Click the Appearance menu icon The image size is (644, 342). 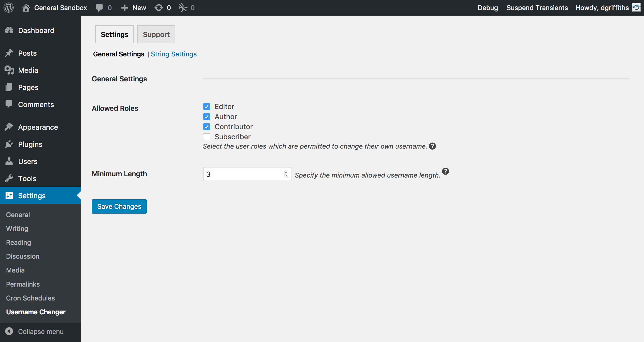9,127
